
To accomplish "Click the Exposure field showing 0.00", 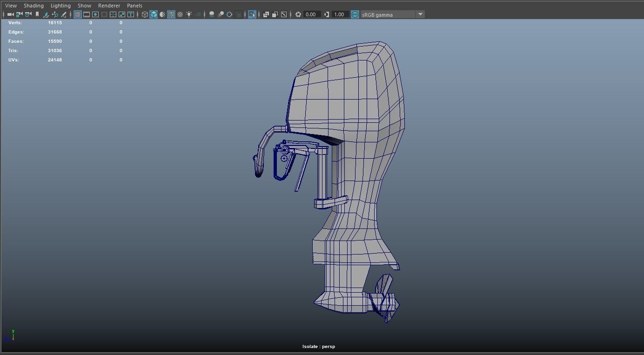I will [x=311, y=14].
